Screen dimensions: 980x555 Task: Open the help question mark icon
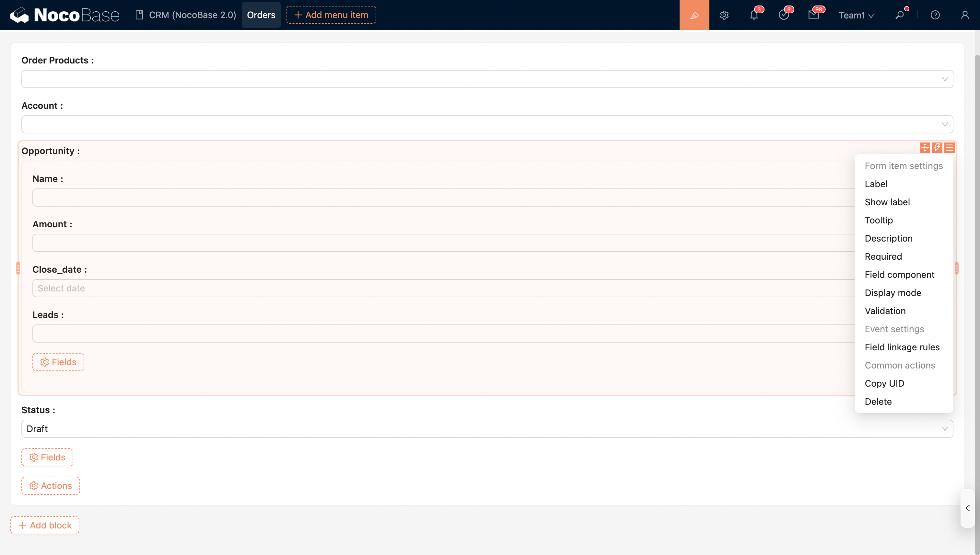coord(935,15)
